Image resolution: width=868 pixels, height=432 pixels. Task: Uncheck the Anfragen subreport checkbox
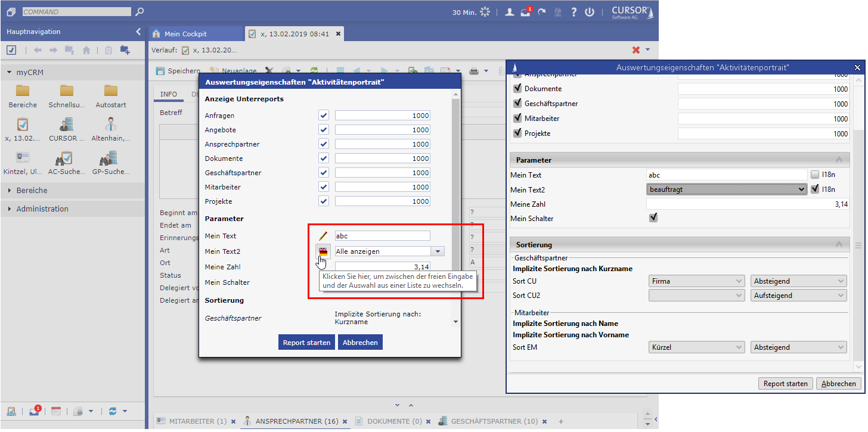[324, 116]
